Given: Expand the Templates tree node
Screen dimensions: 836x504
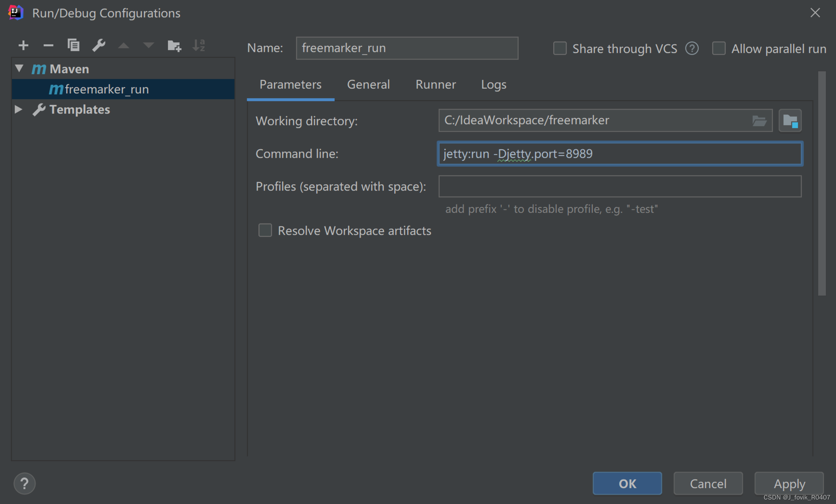Looking at the screenshot, I should pyautogui.click(x=19, y=109).
